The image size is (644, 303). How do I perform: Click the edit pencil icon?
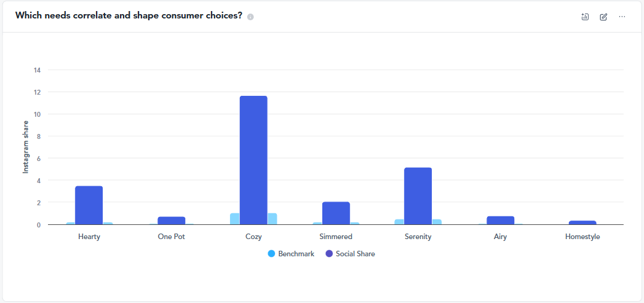603,17
